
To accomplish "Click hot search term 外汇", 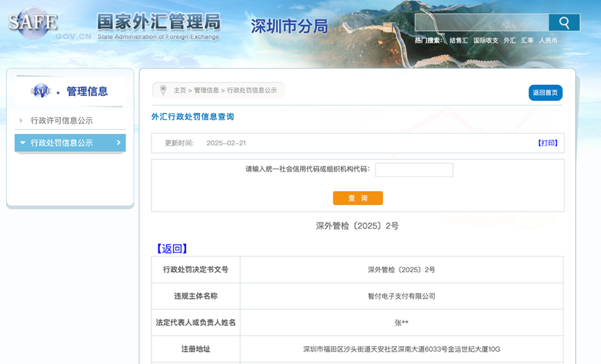I will click(509, 40).
